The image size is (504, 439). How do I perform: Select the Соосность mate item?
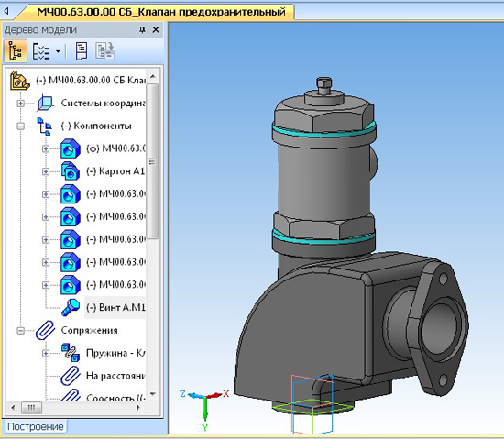115,398
